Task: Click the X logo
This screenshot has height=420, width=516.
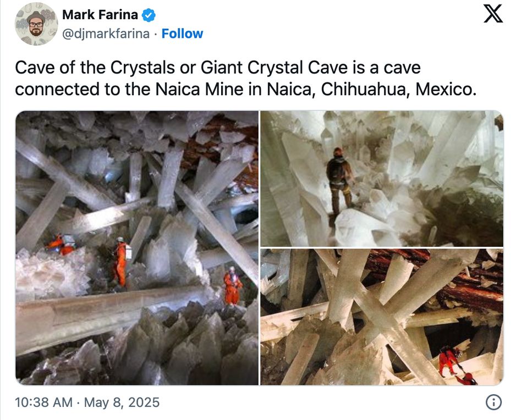Action: click(493, 15)
